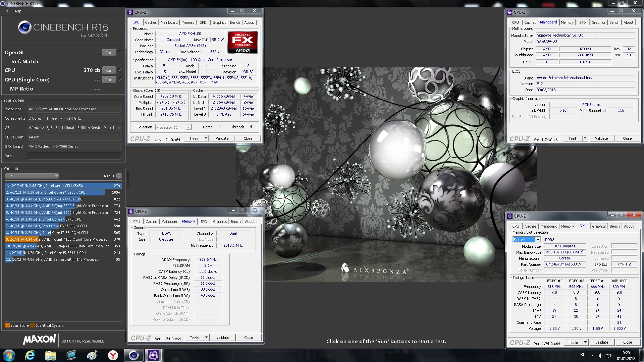Expand Tools arrow in the SPD window
This screenshot has width=644, height=362.
(x=585, y=342)
